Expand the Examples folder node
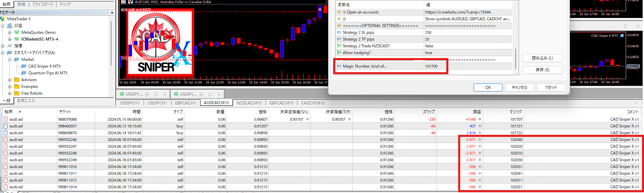The height and width of the screenshot is (193, 644). coord(10,87)
